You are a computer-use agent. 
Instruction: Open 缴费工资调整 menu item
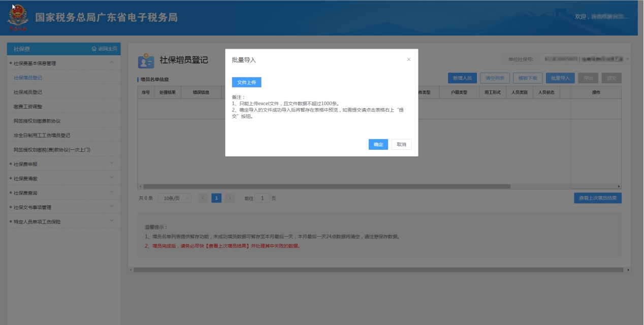pyautogui.click(x=28, y=107)
